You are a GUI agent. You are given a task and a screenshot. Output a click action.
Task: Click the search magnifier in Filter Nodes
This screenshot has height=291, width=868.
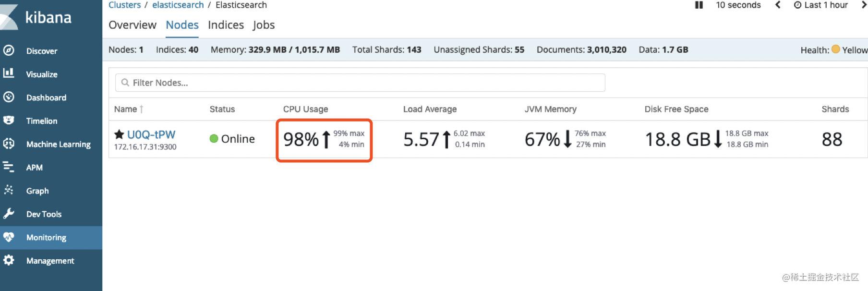[x=125, y=83]
